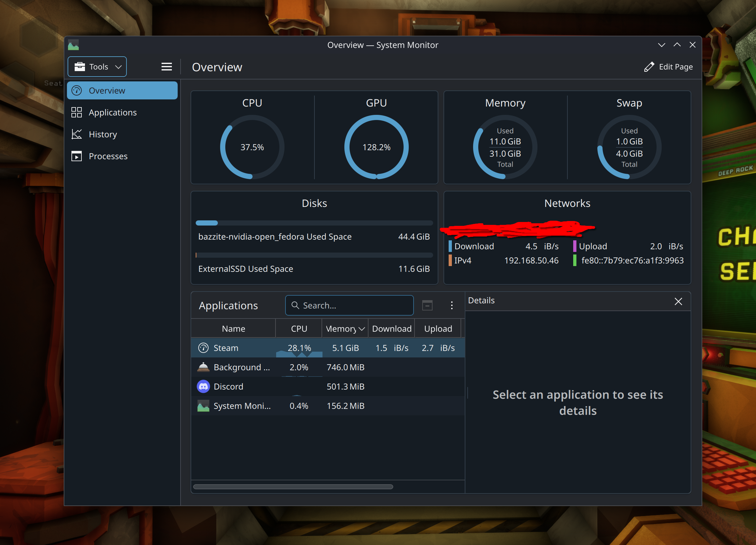Open the applications three-dot options menu
This screenshot has width=756, height=545.
(x=451, y=305)
